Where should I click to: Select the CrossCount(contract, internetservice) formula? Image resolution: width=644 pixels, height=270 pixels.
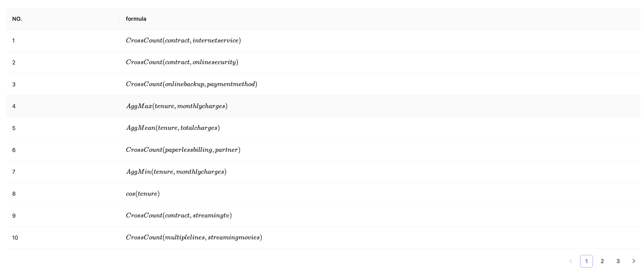183,40
